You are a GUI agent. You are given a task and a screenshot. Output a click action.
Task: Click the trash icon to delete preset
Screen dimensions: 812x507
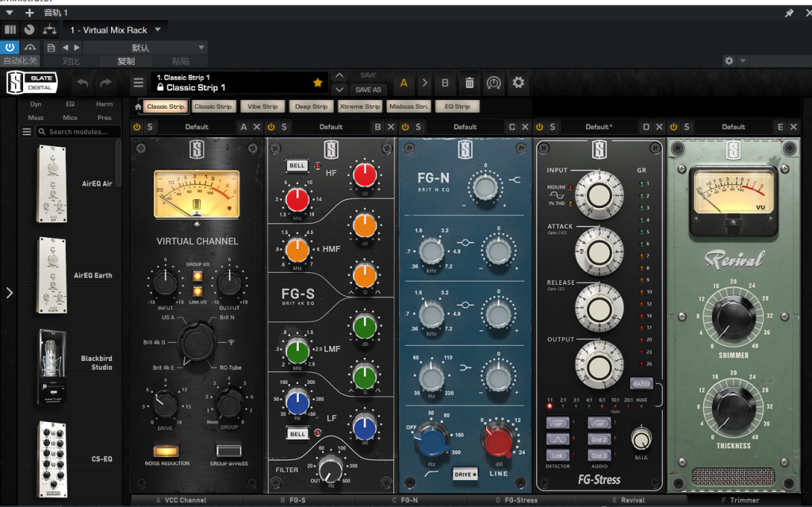(x=469, y=83)
